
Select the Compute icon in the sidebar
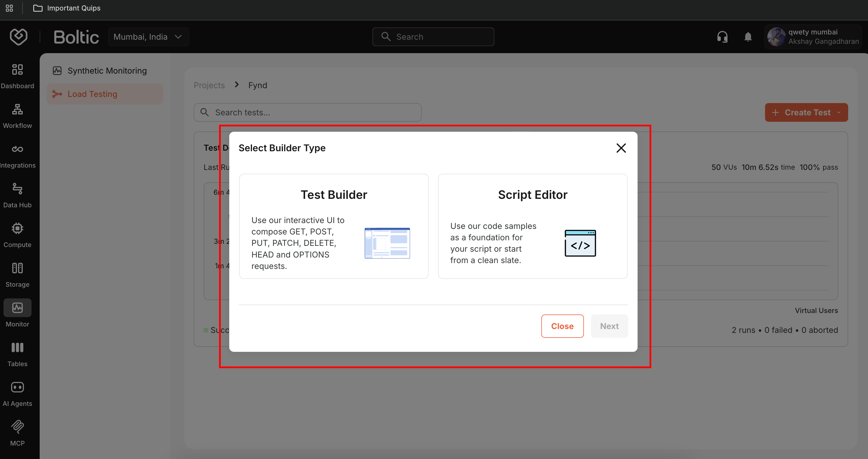pos(17,228)
